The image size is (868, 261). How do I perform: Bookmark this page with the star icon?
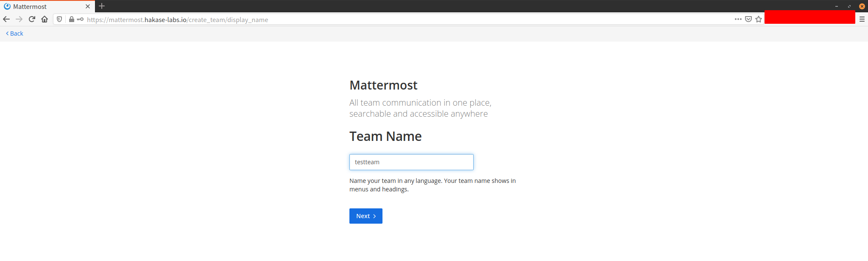coord(759,19)
